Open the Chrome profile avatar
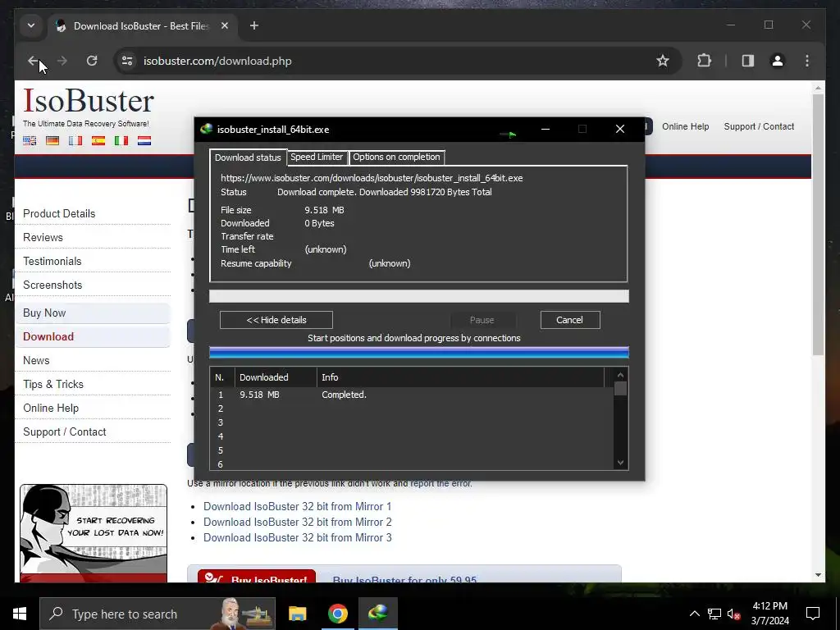The width and height of the screenshot is (840, 630). 778,61
